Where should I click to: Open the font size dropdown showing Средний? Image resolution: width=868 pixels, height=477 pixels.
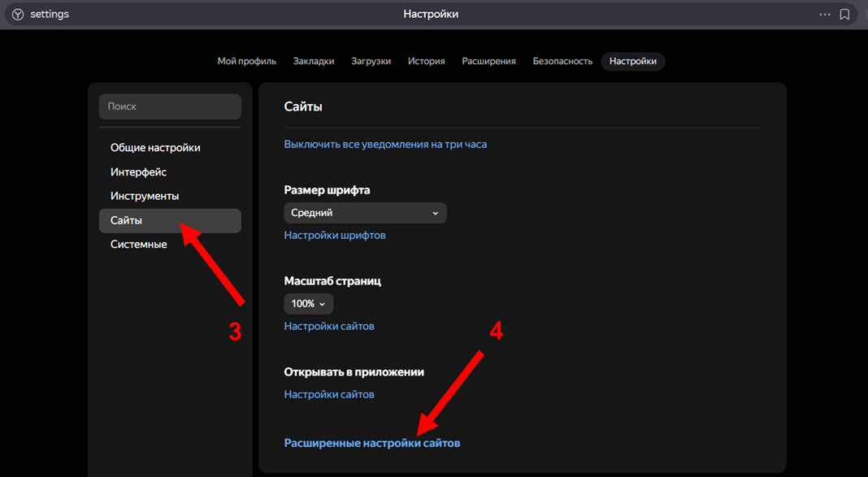[365, 213]
